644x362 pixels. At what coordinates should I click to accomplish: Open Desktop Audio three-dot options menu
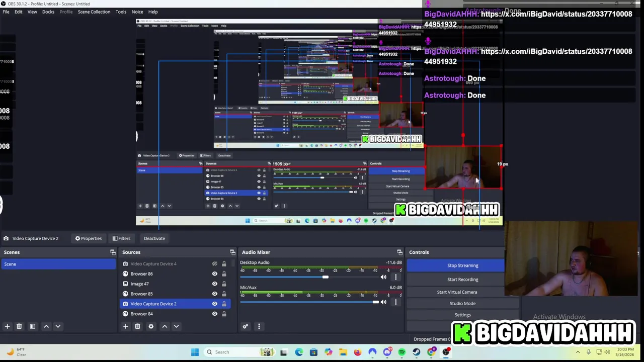395,277
